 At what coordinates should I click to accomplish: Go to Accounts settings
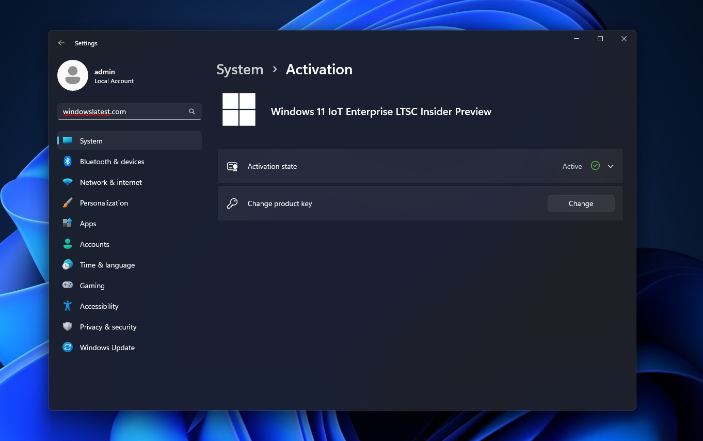click(94, 244)
